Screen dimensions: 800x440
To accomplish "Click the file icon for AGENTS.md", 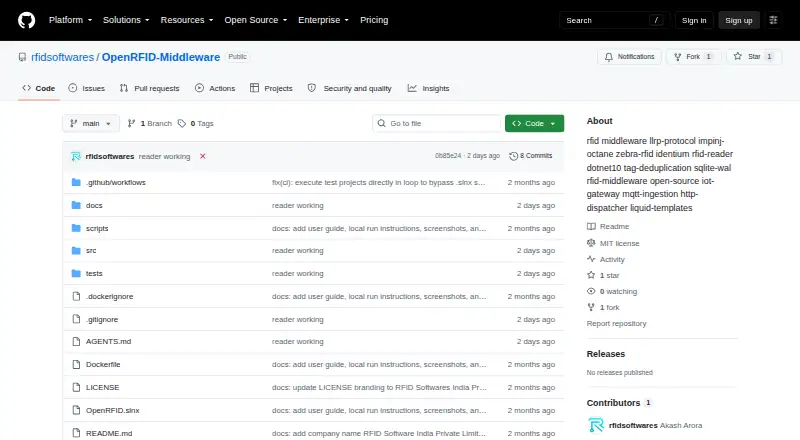I will pyautogui.click(x=76, y=341).
